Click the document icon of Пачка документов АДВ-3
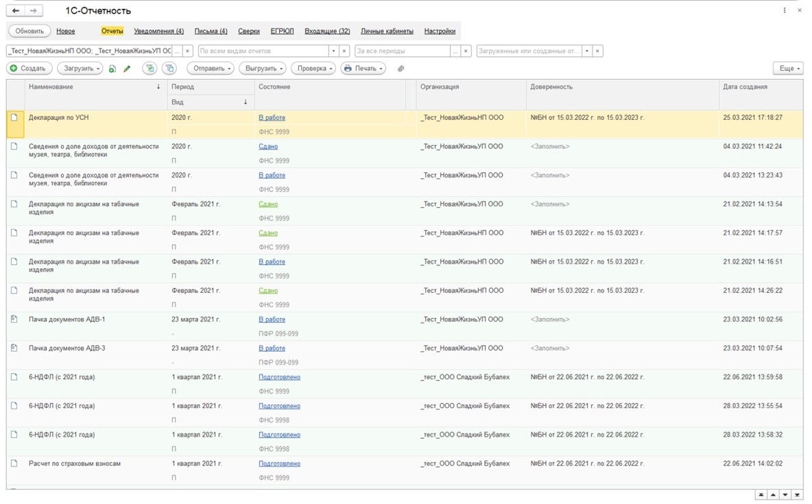The width and height of the screenshot is (812, 504). pyautogui.click(x=14, y=348)
